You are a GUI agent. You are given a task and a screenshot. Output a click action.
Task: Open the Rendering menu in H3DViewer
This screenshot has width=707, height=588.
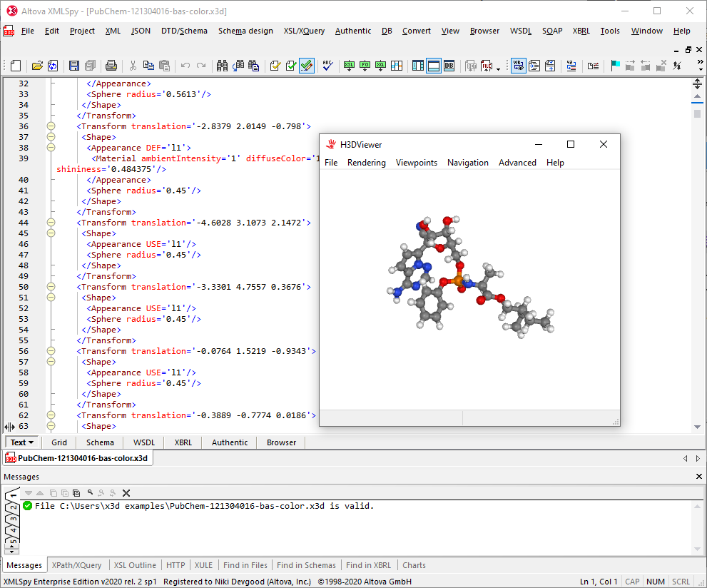click(366, 163)
